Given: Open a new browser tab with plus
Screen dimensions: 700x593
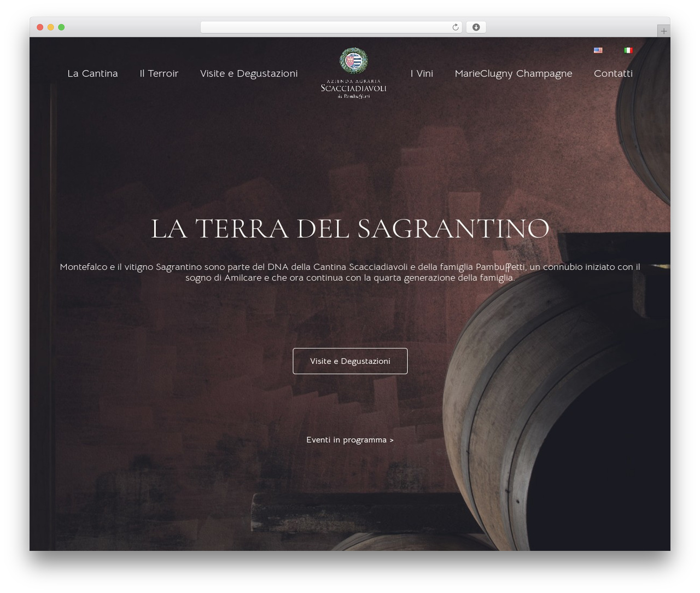Looking at the screenshot, I should pos(663,31).
